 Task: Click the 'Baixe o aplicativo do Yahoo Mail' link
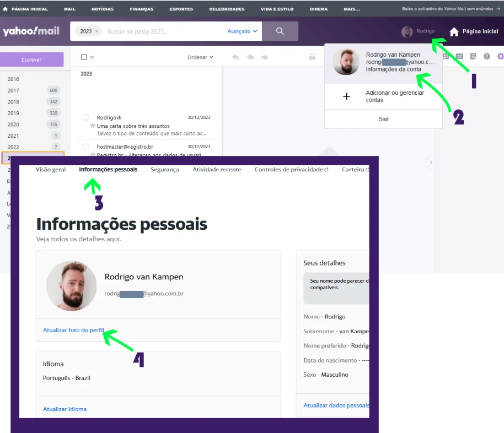pyautogui.click(x=451, y=9)
